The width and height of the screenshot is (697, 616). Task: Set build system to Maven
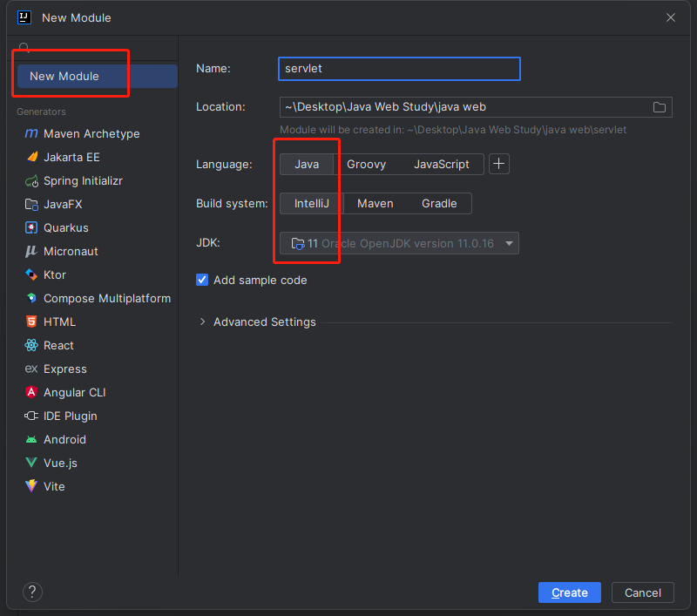375,204
